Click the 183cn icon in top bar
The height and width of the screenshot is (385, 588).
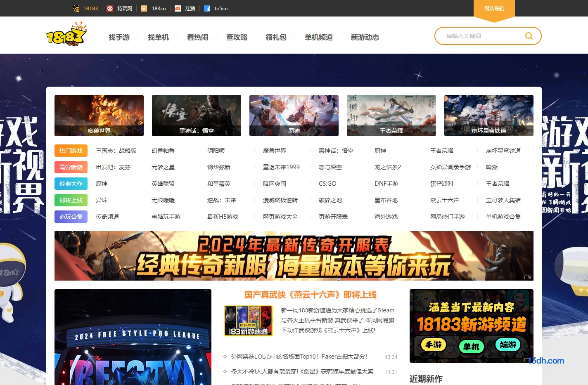click(x=144, y=8)
